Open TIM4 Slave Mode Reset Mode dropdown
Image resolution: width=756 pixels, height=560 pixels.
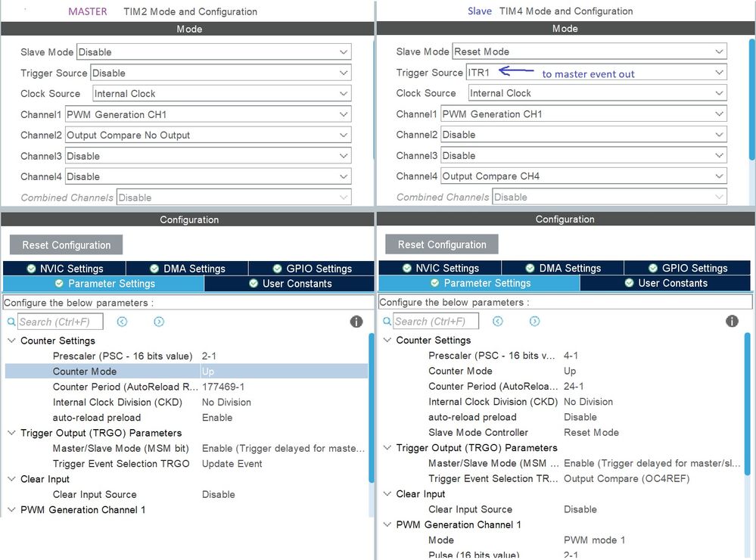[590, 51]
